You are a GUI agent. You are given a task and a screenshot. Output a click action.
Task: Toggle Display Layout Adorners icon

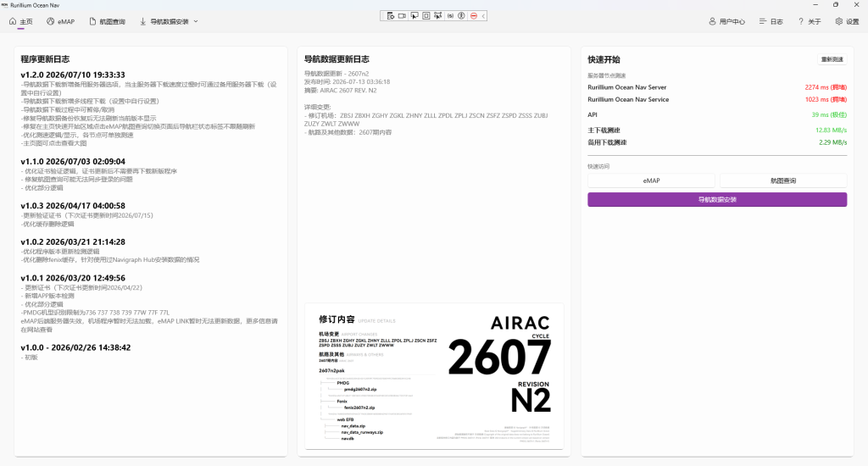click(426, 16)
